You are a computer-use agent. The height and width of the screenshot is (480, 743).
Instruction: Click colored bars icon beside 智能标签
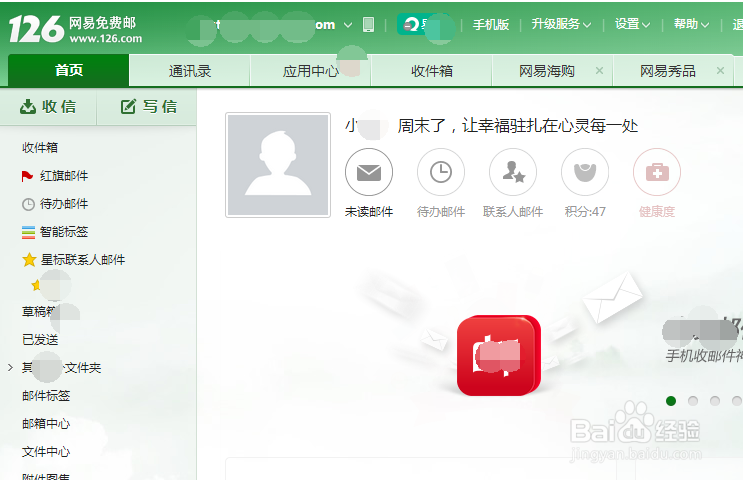coord(28,232)
